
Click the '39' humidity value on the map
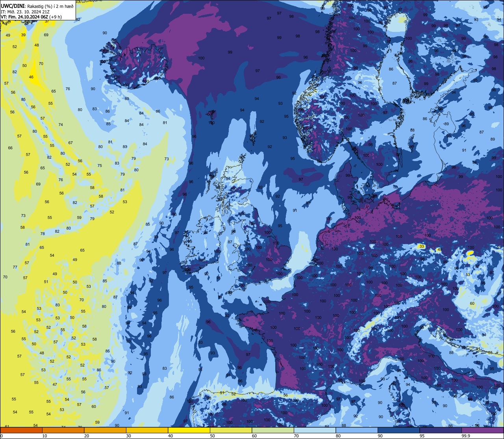pyautogui.click(x=23, y=35)
